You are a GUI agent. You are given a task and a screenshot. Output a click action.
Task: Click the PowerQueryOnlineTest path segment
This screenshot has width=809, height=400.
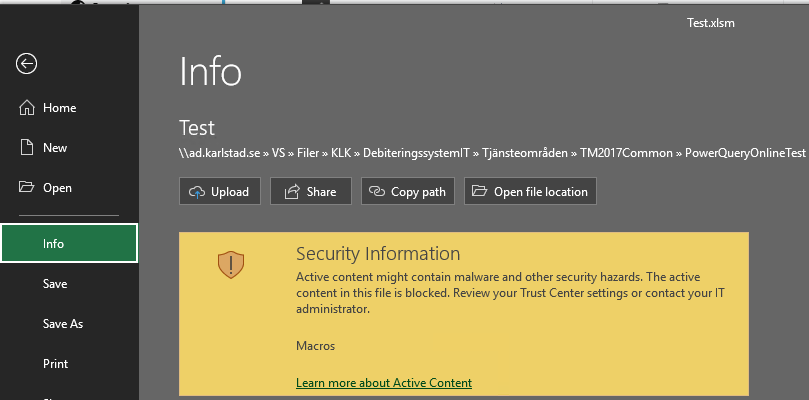(x=745, y=153)
